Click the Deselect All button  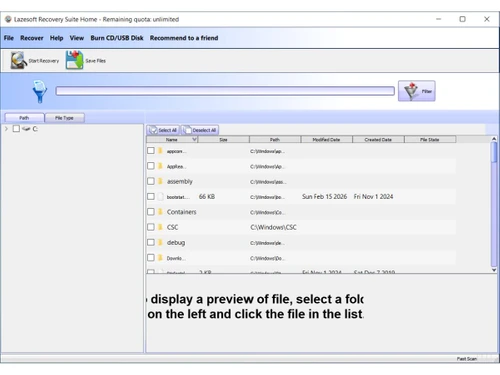point(200,130)
